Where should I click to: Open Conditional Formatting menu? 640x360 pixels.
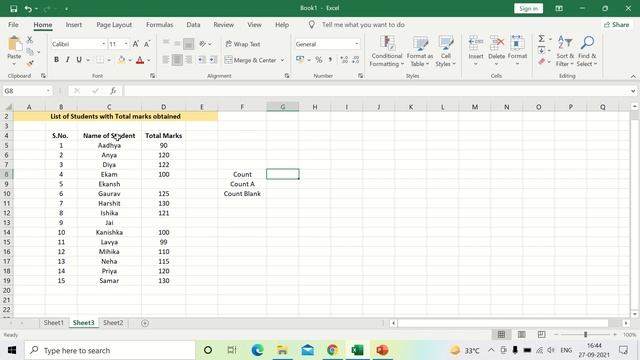coord(387,51)
